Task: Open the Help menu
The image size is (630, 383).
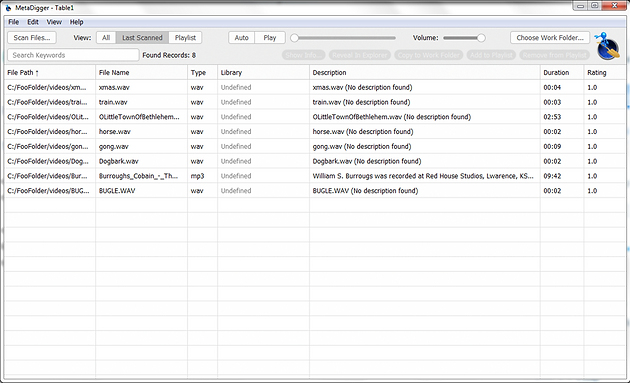Action: point(76,22)
